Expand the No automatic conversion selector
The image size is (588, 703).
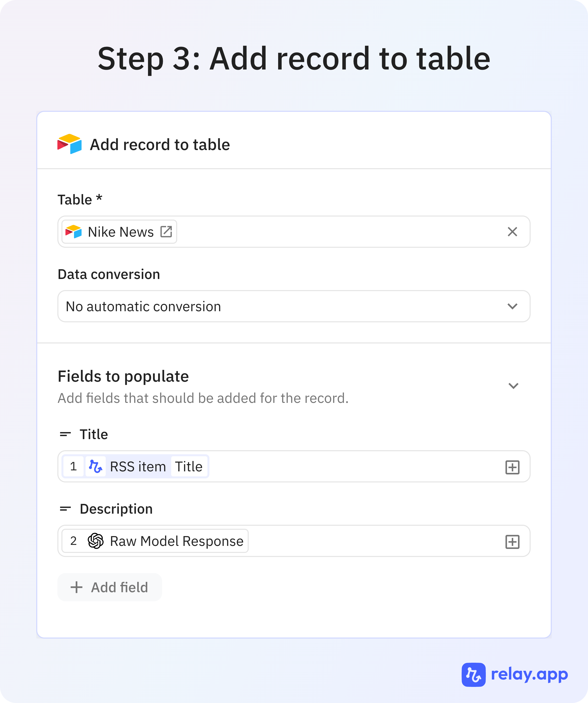tap(293, 306)
